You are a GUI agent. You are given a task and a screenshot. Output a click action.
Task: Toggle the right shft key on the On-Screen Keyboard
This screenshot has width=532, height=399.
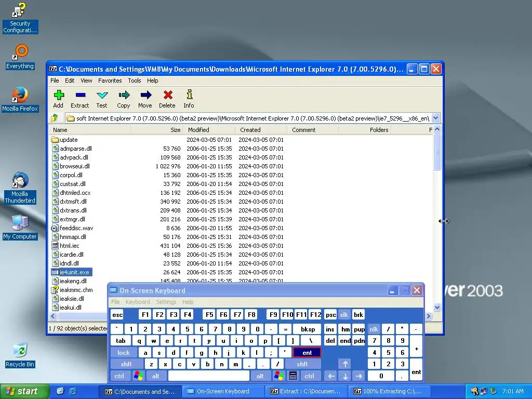tap(302, 364)
